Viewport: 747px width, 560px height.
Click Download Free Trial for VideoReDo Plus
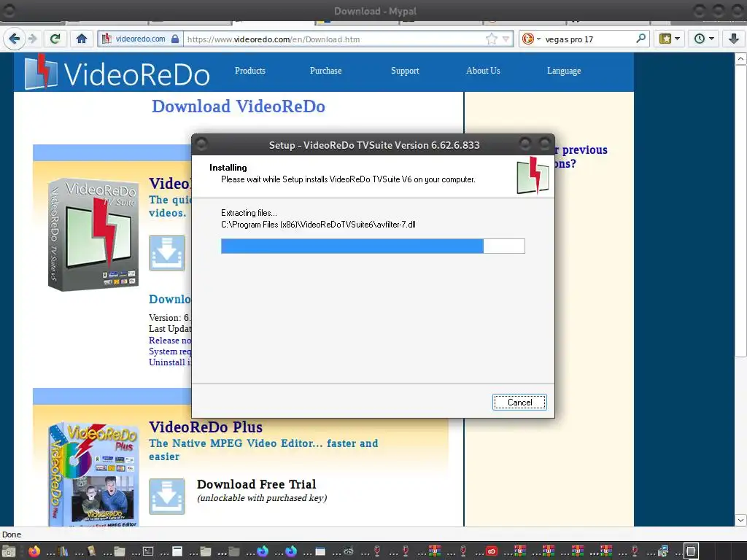coord(256,484)
